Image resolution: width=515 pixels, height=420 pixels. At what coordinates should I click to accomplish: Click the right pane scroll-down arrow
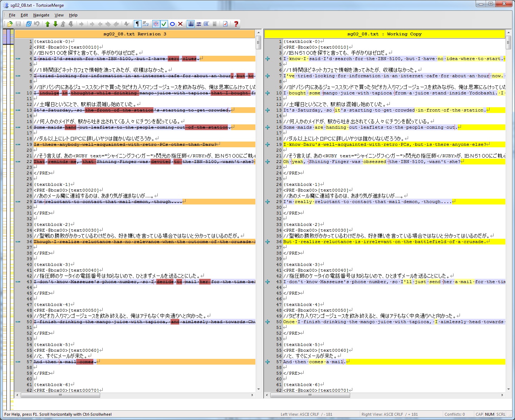(x=508, y=389)
